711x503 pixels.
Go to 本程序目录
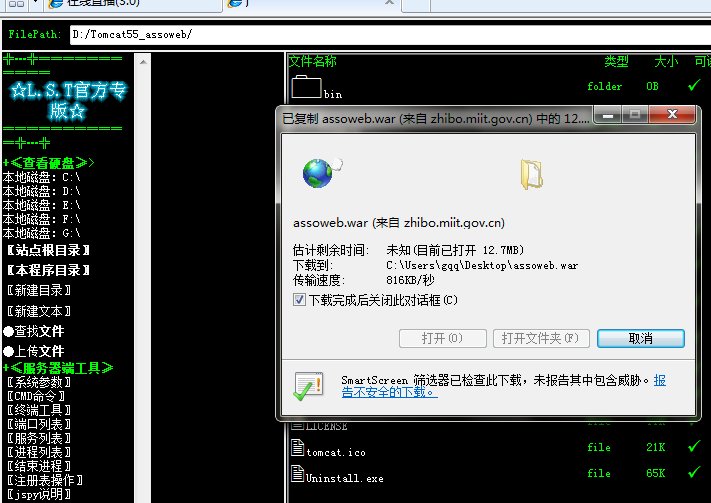[48, 270]
